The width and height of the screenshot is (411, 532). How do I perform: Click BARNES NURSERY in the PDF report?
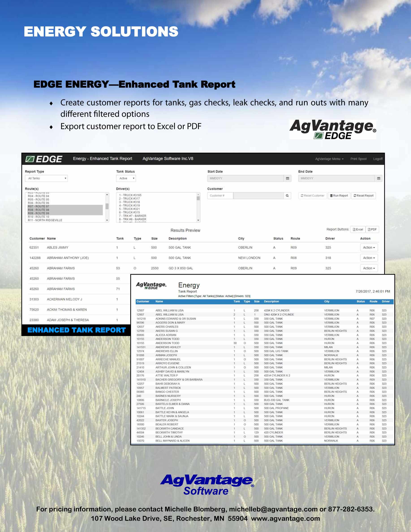(168, 396)
